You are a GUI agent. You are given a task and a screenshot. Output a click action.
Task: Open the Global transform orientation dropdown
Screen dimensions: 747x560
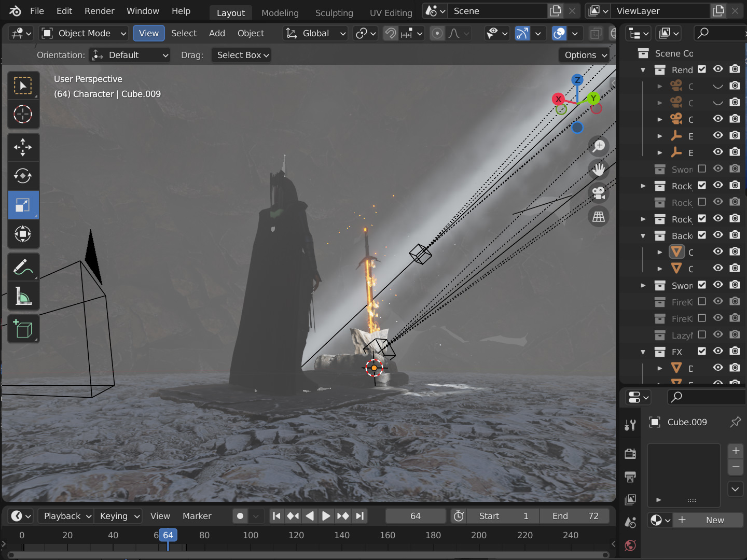315,33
